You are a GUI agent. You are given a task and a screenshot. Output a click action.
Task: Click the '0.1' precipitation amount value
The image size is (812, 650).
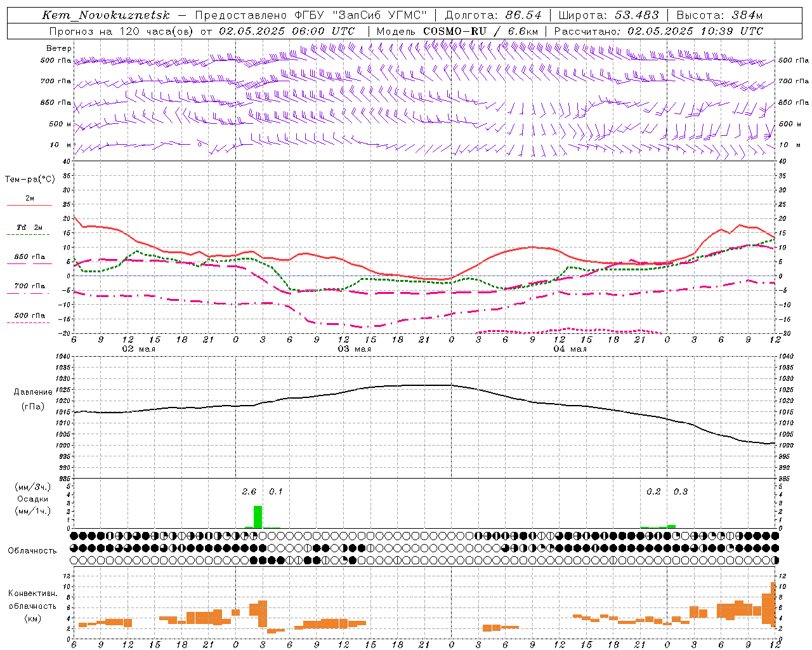(276, 492)
